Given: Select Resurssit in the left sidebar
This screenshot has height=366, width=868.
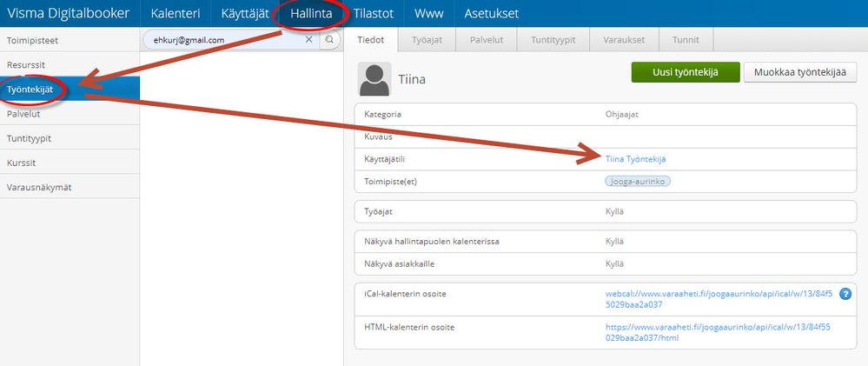Looking at the screenshot, I should 70,65.
